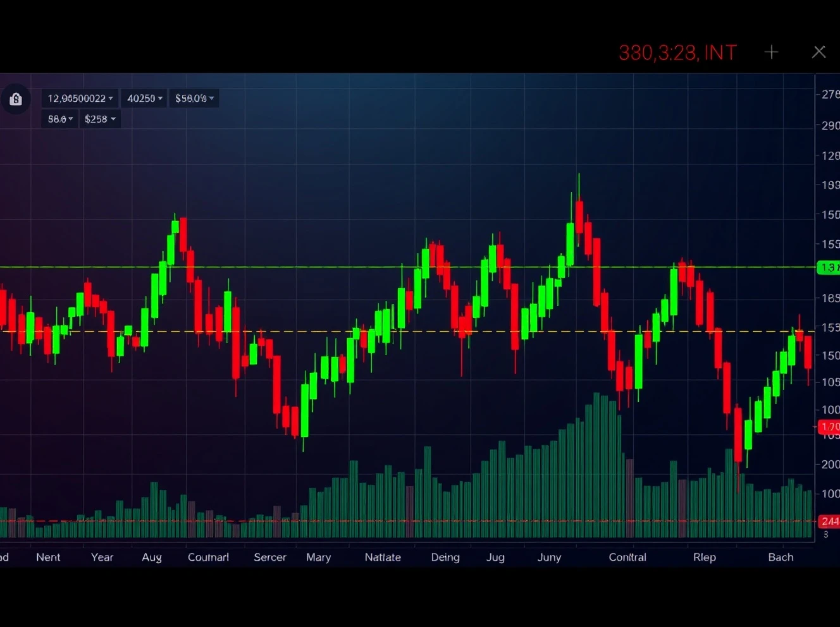Select the Juny label on the time axis
The image size is (840, 627).
(549, 557)
